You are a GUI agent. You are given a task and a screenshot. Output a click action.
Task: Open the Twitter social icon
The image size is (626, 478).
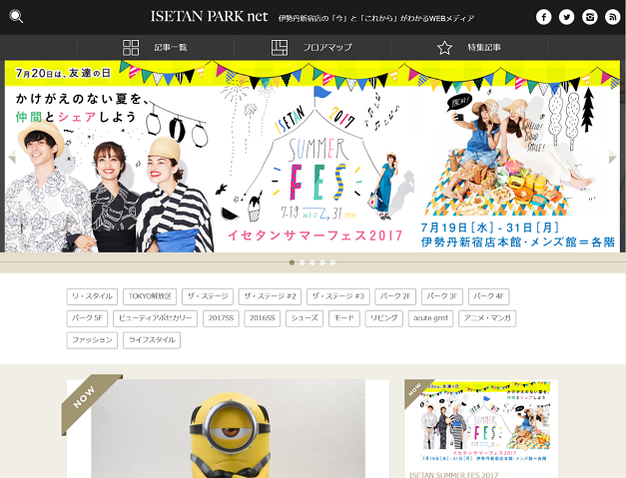point(567,17)
